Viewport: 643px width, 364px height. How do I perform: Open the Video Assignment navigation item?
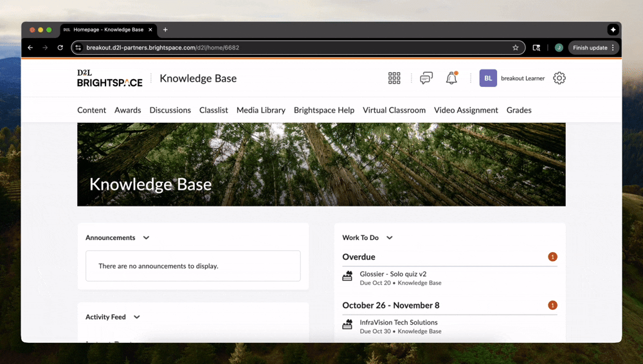tap(466, 110)
